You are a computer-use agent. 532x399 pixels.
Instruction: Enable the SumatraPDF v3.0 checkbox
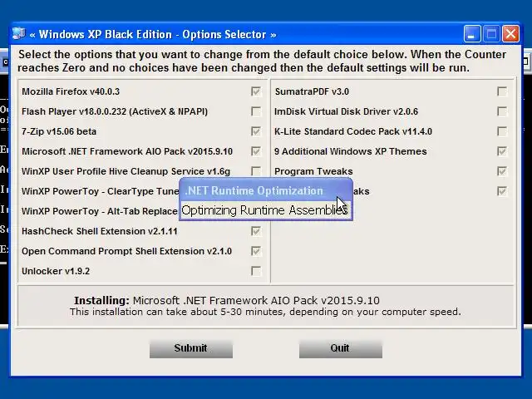point(502,91)
